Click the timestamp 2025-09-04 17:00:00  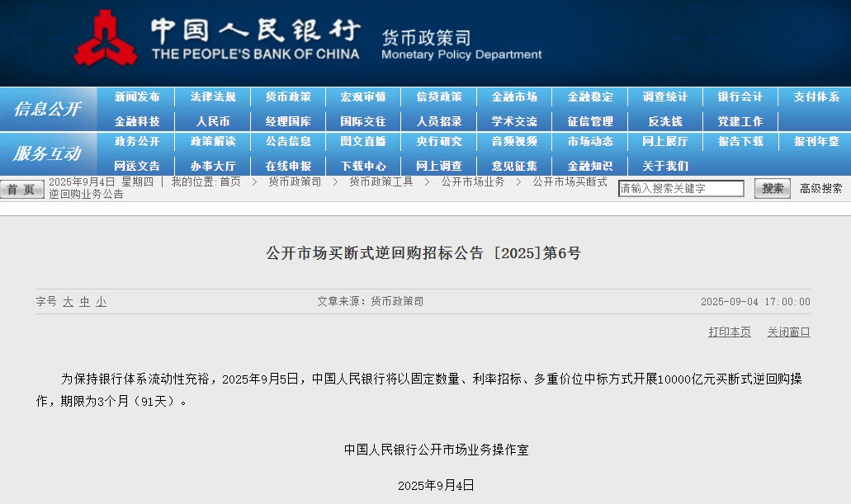(x=755, y=302)
